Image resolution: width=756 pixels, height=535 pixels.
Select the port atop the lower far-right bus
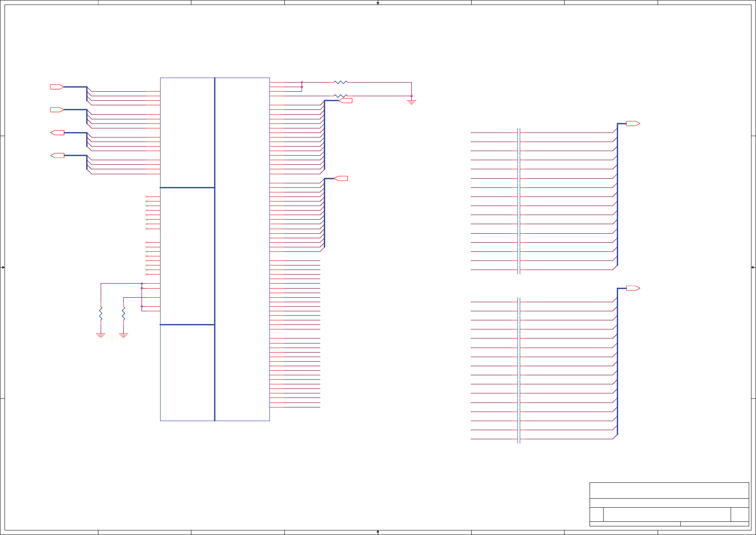pyautogui.click(x=633, y=288)
